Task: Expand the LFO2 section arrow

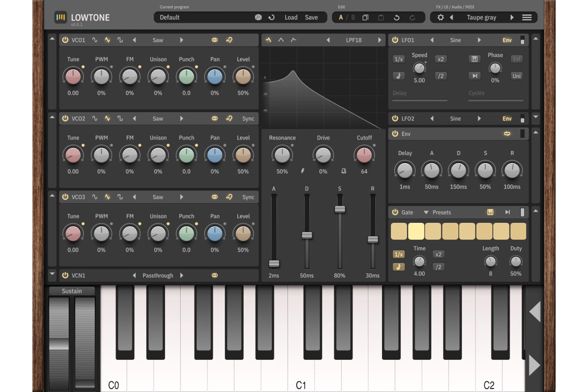Action: click(535, 117)
